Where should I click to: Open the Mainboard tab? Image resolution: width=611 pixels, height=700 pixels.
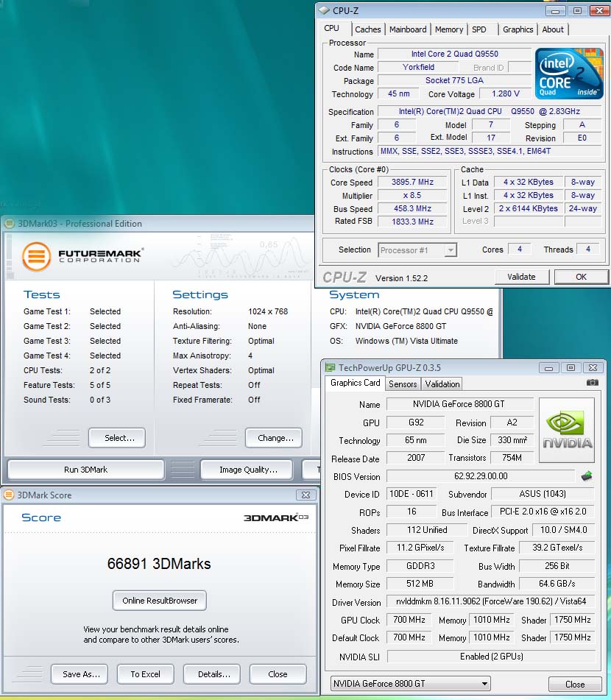coord(408,29)
